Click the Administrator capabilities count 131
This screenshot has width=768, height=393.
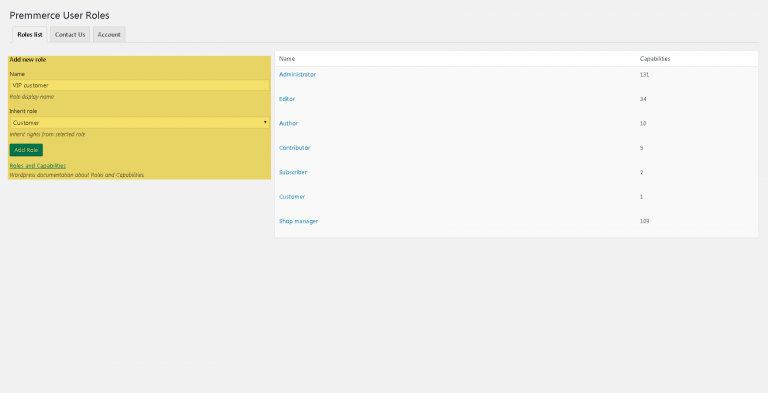click(x=644, y=74)
